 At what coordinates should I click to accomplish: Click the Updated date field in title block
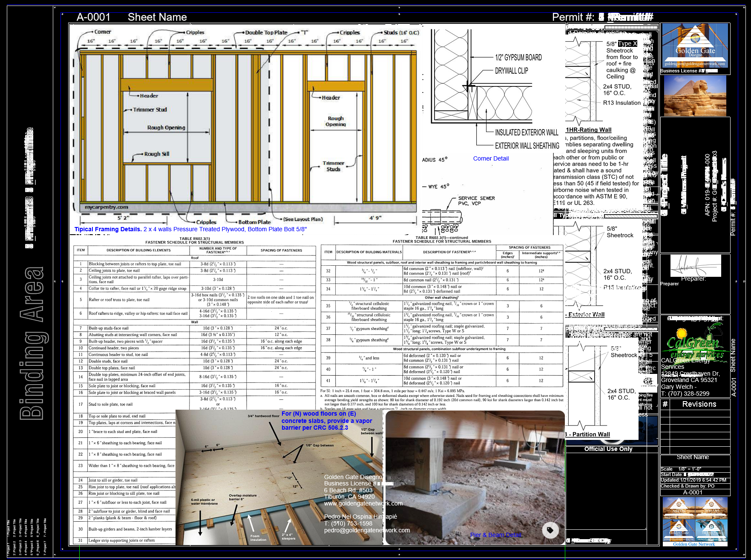695,480
